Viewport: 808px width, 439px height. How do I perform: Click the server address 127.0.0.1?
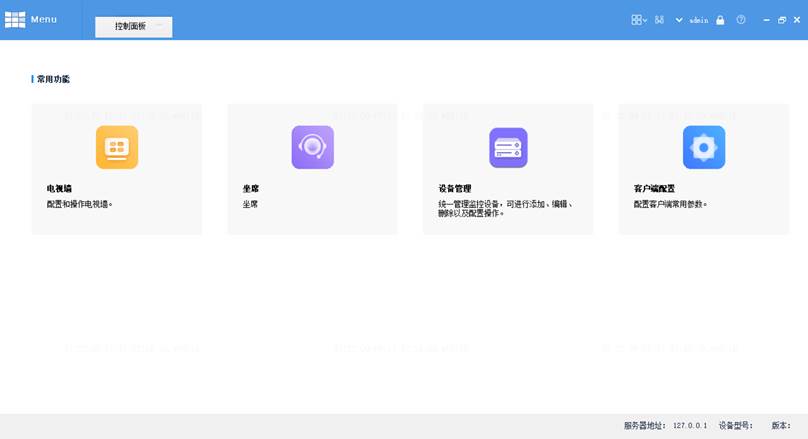(x=690, y=425)
